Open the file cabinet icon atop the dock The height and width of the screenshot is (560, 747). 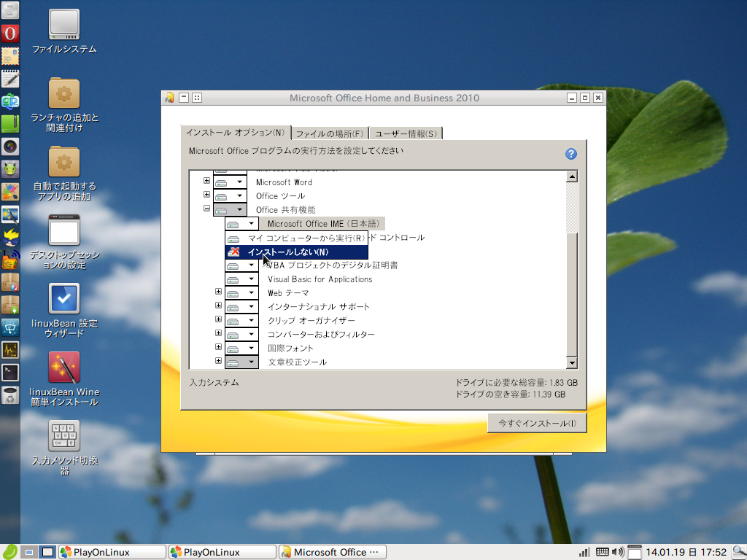click(9, 10)
